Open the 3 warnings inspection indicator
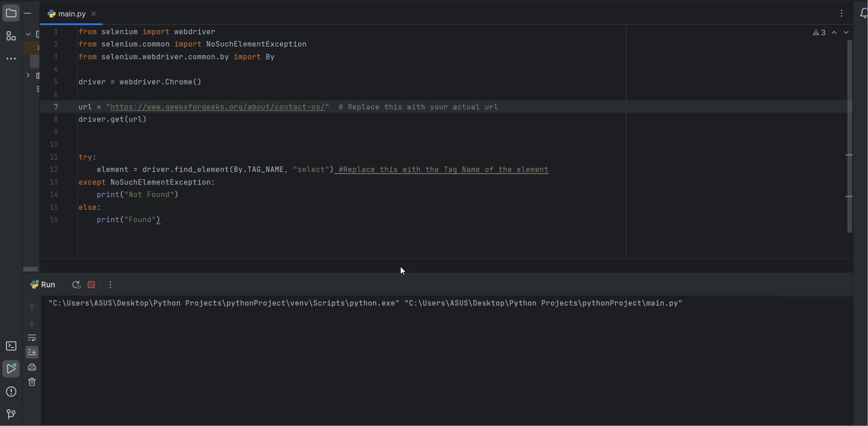 click(819, 32)
